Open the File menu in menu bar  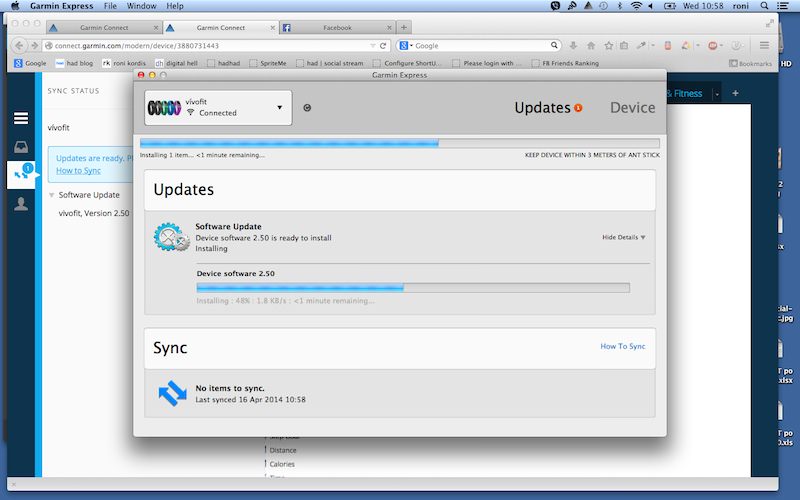tap(110, 6)
